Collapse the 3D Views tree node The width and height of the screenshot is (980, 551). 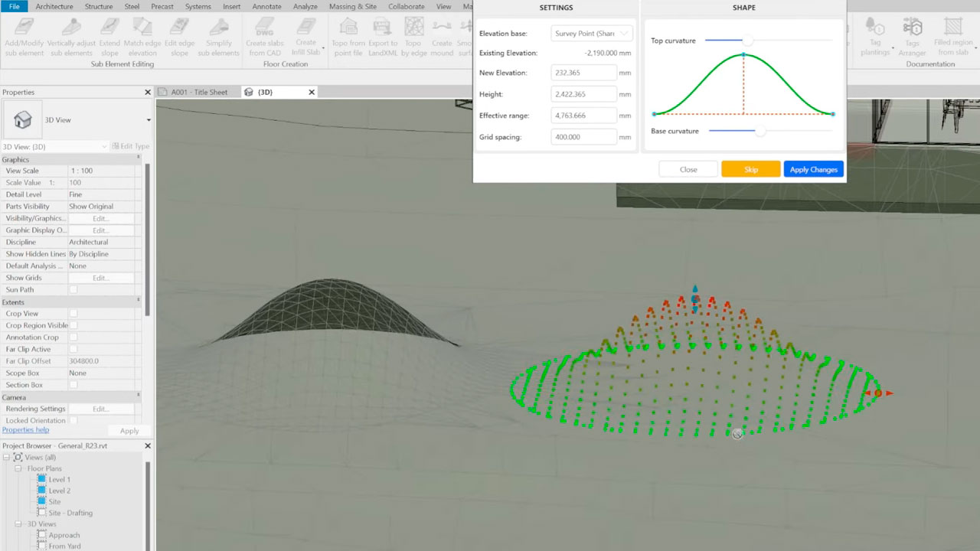click(18, 524)
